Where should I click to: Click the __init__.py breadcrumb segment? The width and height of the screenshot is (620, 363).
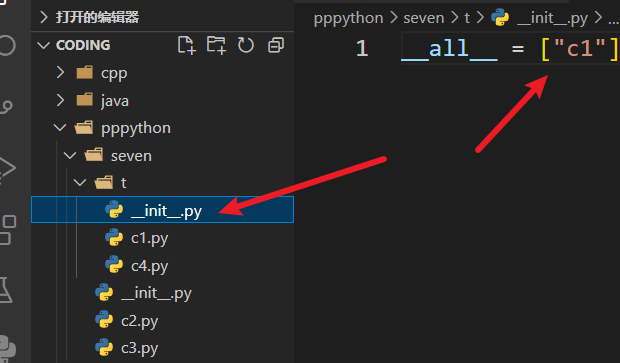[x=552, y=18]
